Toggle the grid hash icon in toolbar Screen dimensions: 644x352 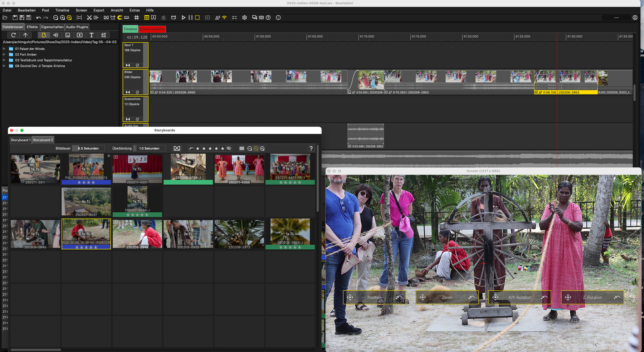click(137, 18)
